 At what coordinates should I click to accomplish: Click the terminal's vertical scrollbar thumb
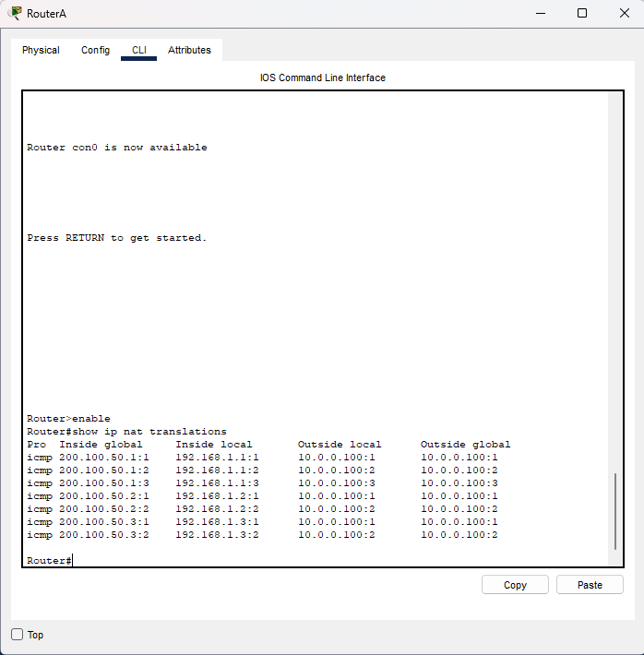(x=615, y=511)
